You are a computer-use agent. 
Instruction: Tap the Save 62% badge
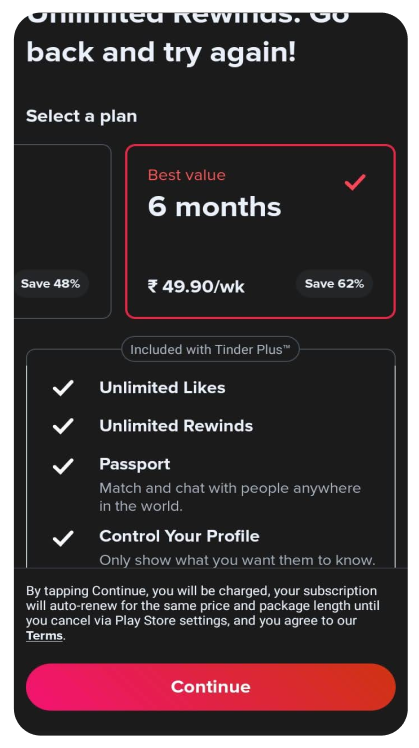(x=334, y=284)
